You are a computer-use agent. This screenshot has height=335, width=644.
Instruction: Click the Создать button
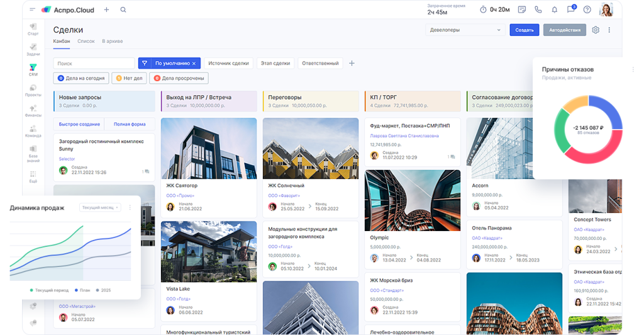[x=524, y=30]
